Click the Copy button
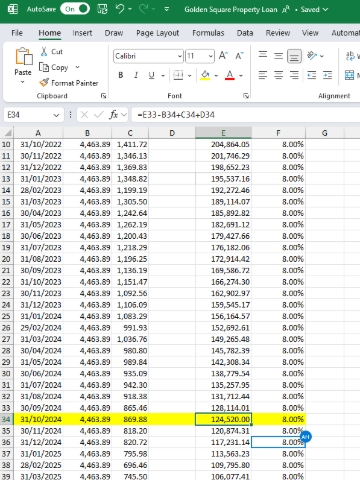 tap(54, 67)
